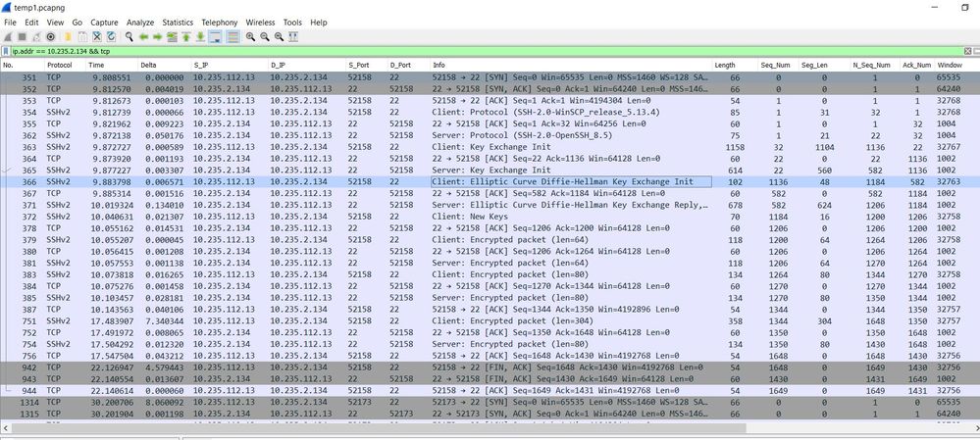Sort by the Time column header
Viewport: 980px width, 440px height.
111,65
